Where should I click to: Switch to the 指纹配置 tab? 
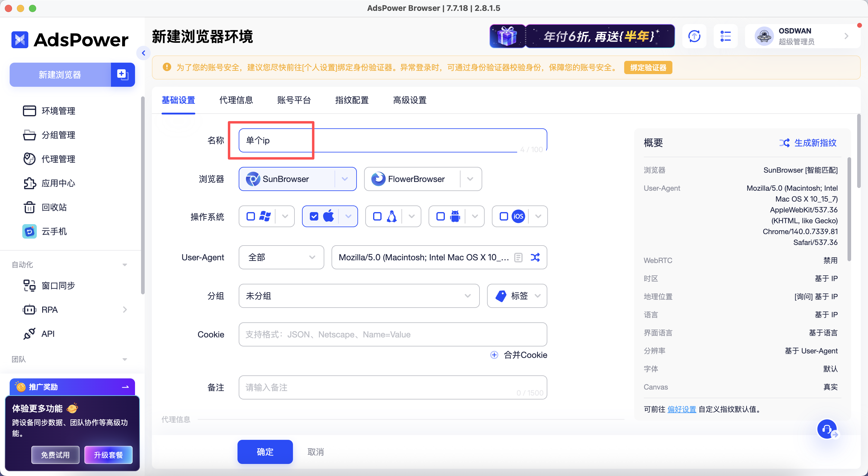tap(352, 100)
